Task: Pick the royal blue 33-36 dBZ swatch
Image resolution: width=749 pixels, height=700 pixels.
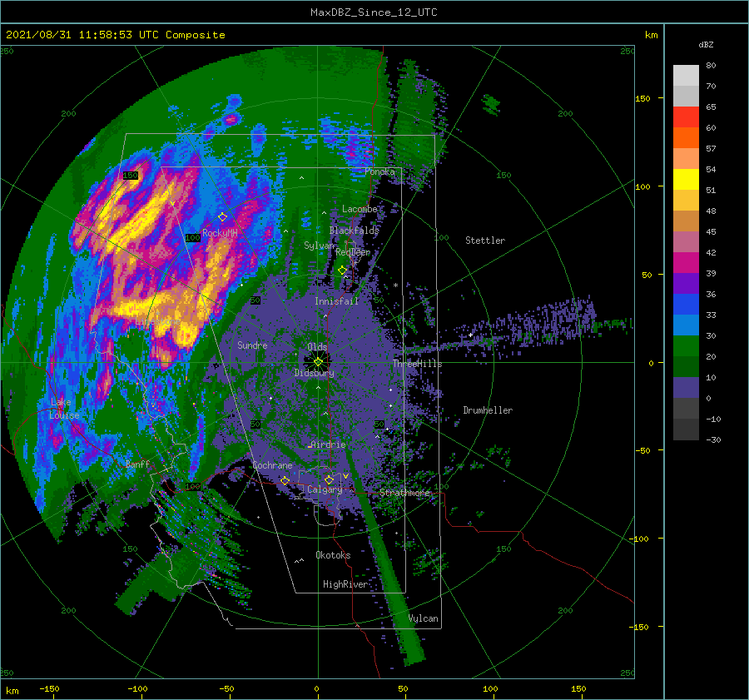Action: tap(686, 304)
